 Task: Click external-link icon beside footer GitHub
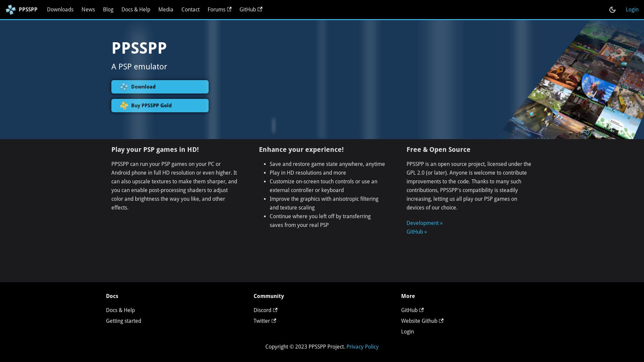(421, 310)
